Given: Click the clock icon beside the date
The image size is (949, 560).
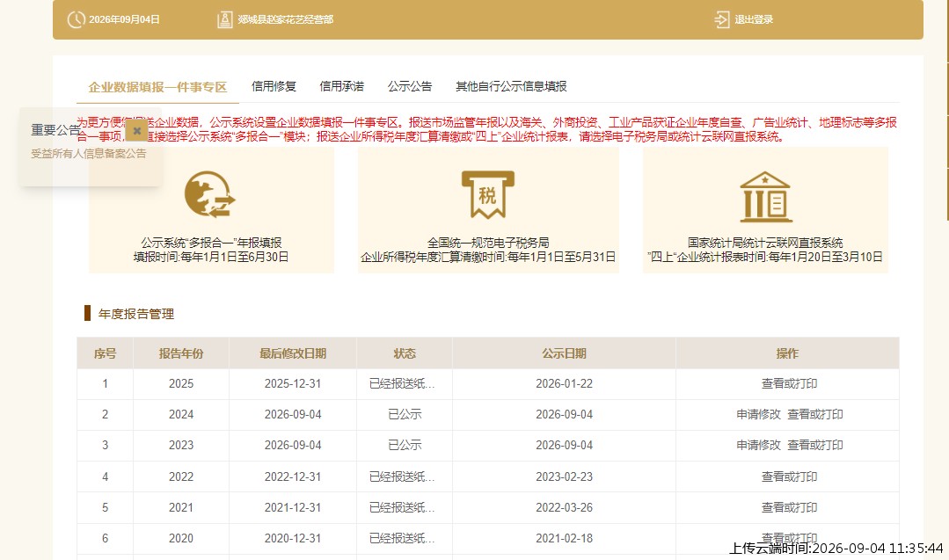Looking at the screenshot, I should coord(77,19).
